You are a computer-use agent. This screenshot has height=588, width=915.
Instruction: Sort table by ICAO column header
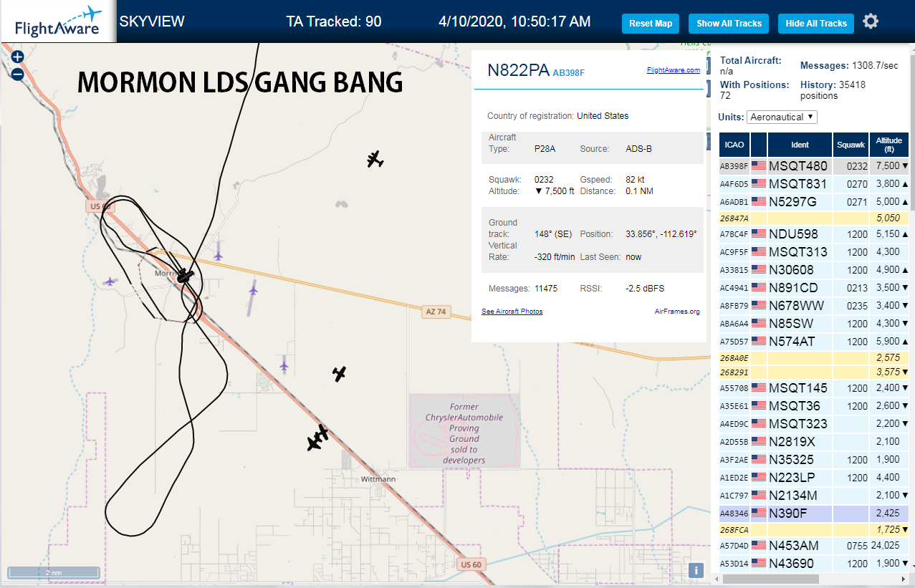click(x=734, y=145)
